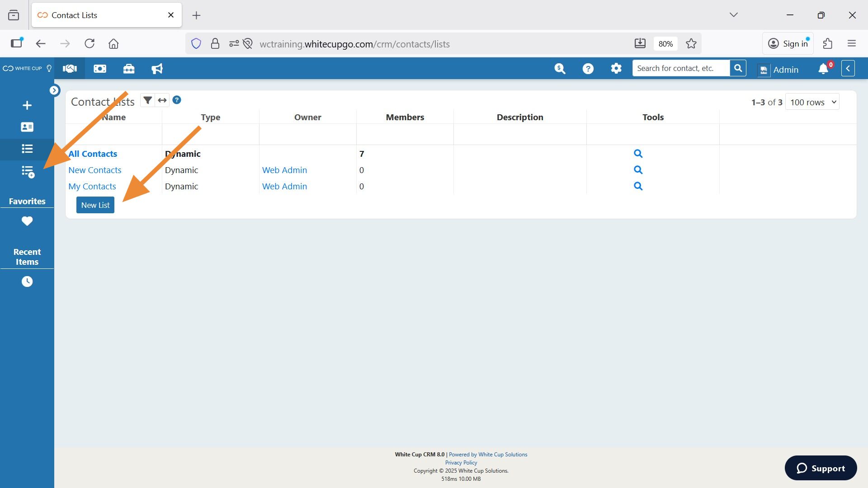Click the Favorites sidebar heading
This screenshot has height=488, width=868.
click(27, 201)
